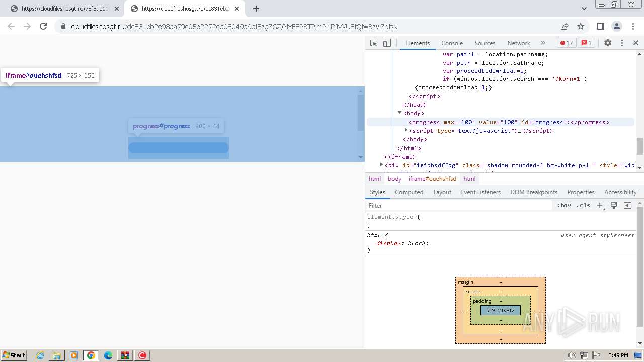Open the Accessibility tab
The image size is (644, 362).
(x=620, y=192)
